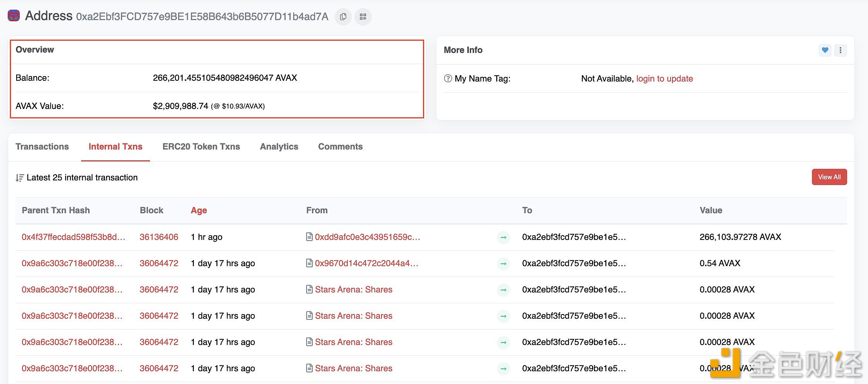
Task: Switch to the Comments tab
Action: pyautogui.click(x=340, y=147)
